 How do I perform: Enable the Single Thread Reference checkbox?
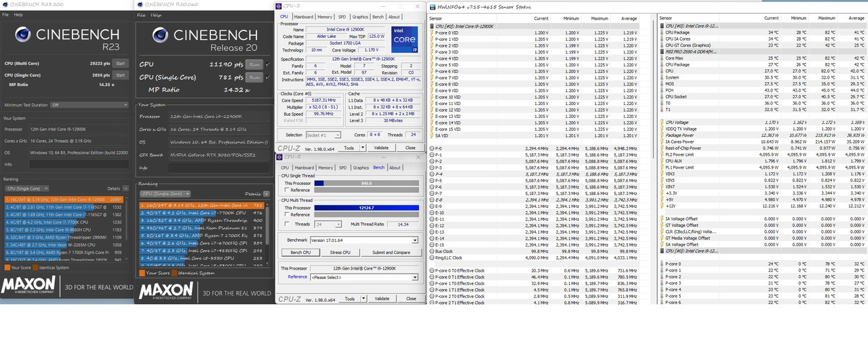click(285, 190)
